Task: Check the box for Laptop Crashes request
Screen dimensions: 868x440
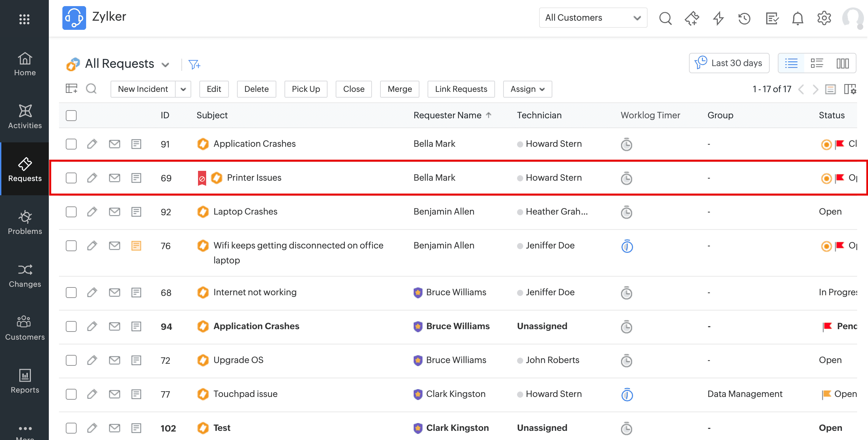Action: 71,212
